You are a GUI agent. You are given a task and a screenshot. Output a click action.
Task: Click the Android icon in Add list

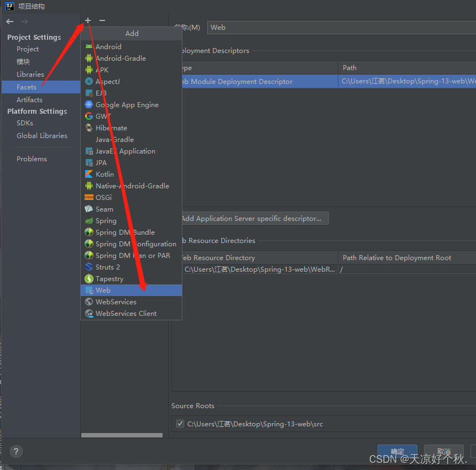[x=89, y=46]
